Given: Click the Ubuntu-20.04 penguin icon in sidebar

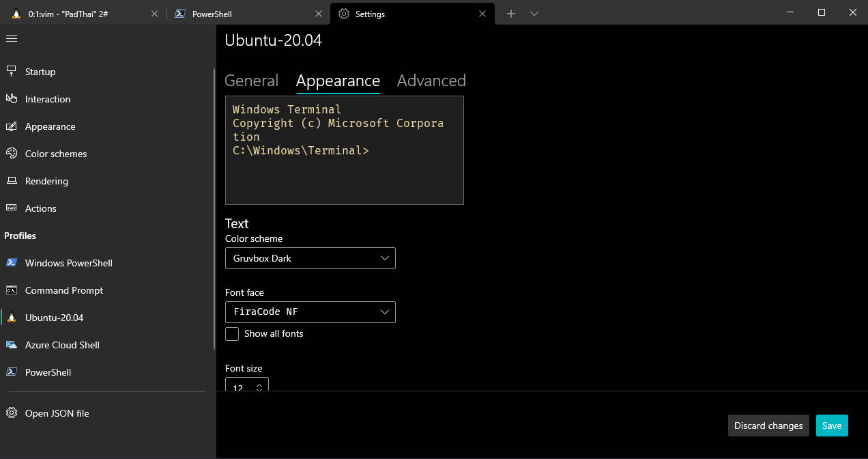Looking at the screenshot, I should pos(12,318).
